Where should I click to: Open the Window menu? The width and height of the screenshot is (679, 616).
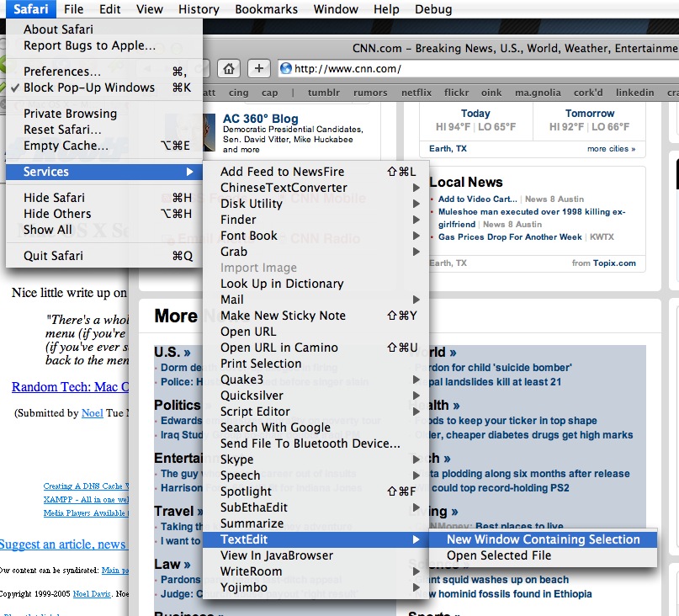coord(336,9)
